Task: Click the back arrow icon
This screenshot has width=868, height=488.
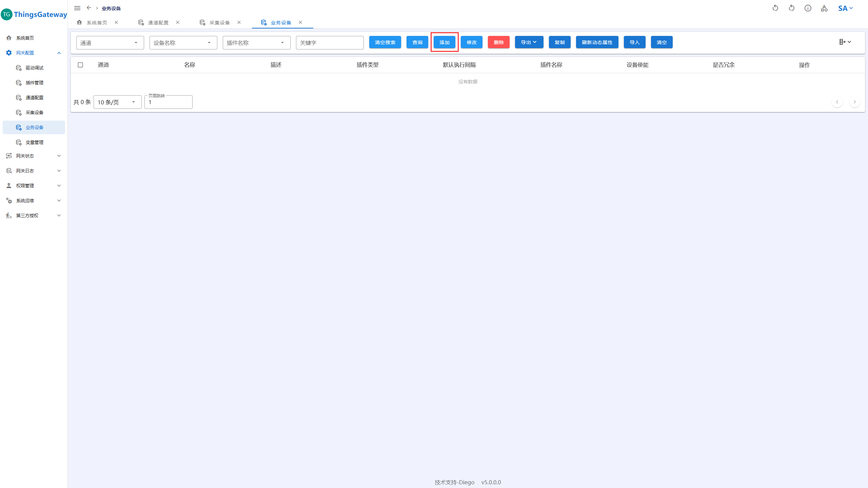Action: click(89, 8)
